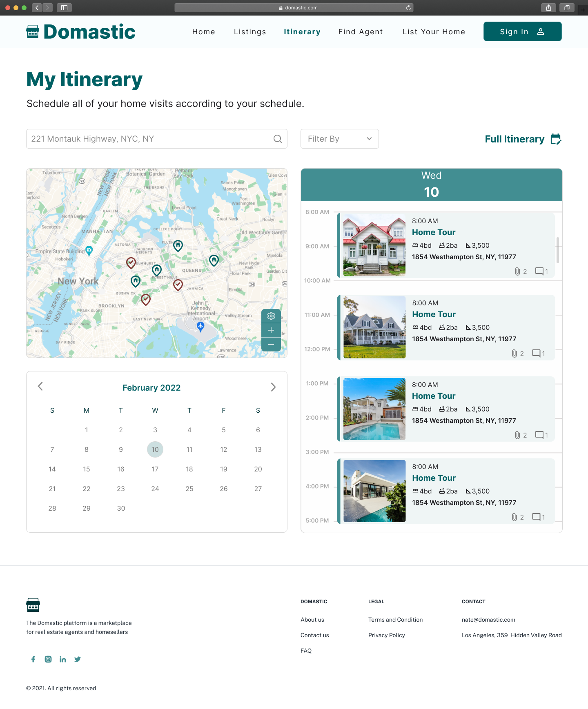
Task: Click the search magnifier icon in address field
Action: tap(278, 139)
